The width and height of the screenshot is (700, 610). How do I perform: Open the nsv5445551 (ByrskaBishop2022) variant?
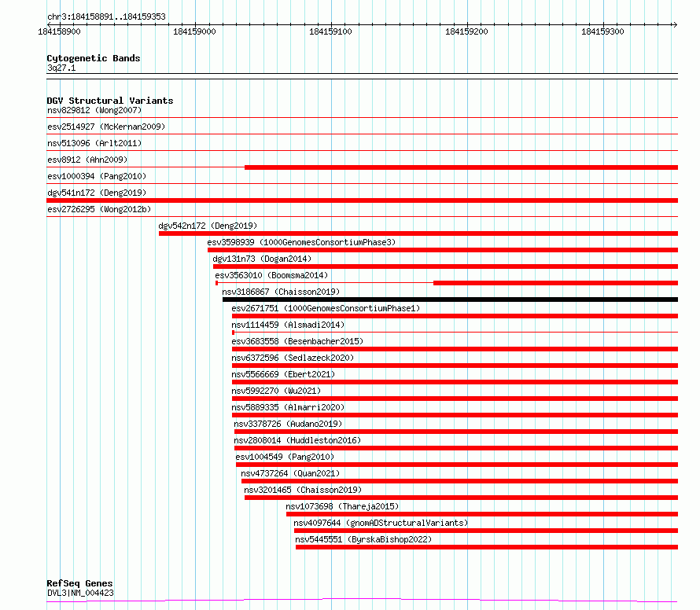pyautogui.click(x=363, y=539)
